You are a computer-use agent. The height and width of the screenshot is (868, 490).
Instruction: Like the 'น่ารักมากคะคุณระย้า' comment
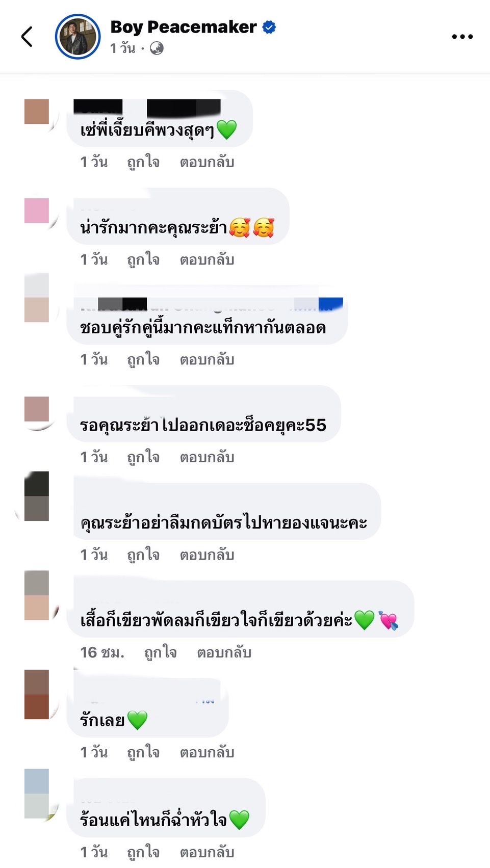point(143,259)
